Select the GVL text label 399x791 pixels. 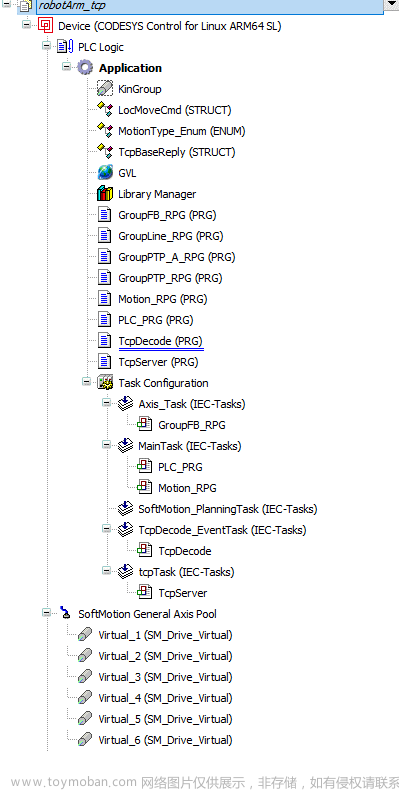pos(127,173)
